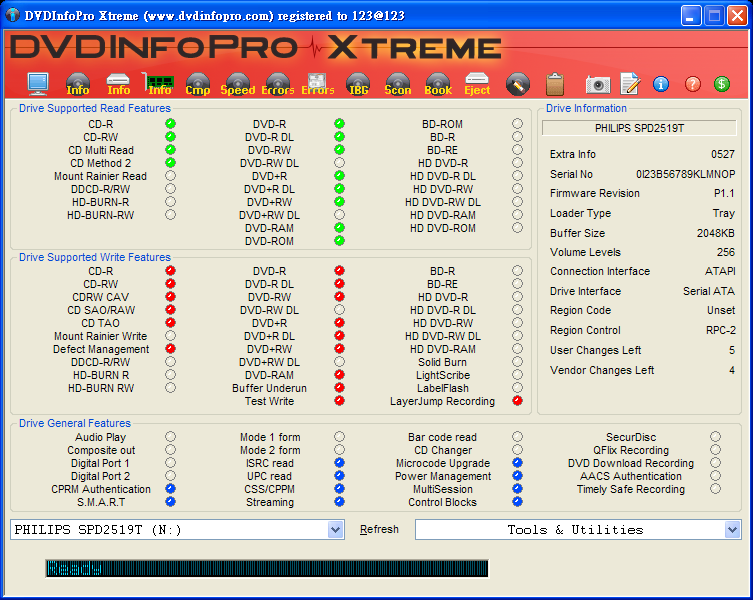
Task: Open the computer monitor system icon
Action: [38, 84]
